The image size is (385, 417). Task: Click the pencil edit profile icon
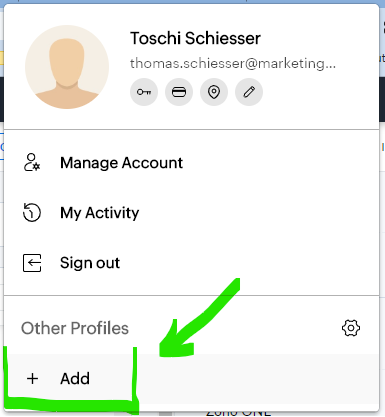[249, 92]
